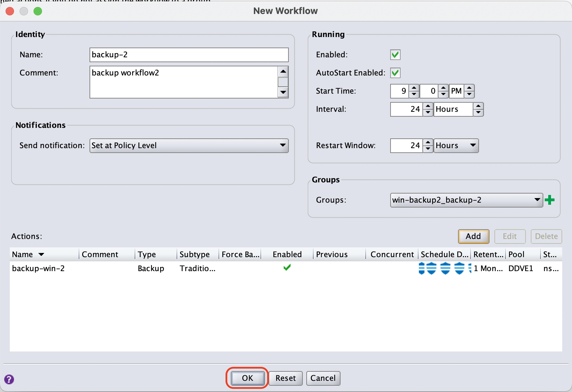Open the Send notification dropdown

click(189, 146)
